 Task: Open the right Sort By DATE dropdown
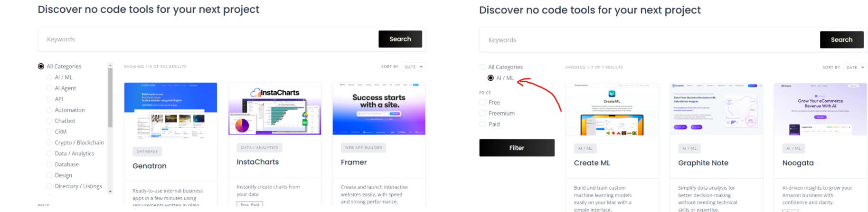tap(855, 67)
